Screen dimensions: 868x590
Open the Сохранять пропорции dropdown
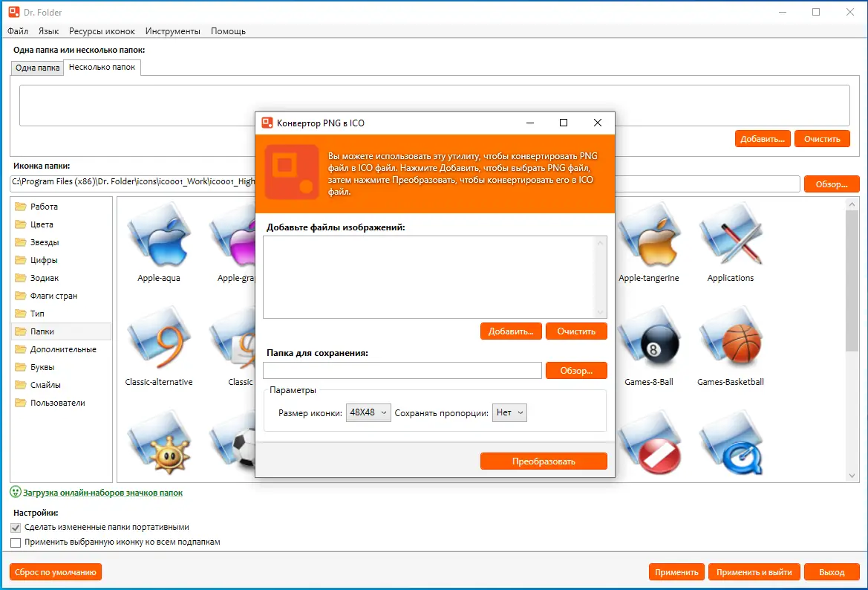[x=509, y=412]
